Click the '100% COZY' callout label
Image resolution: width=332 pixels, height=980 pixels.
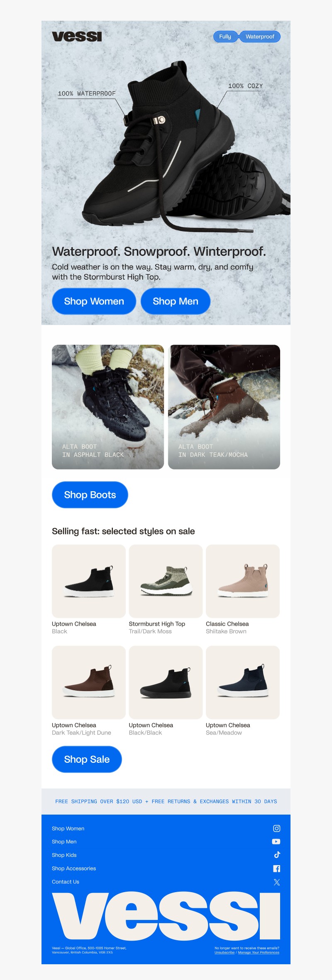click(x=246, y=86)
